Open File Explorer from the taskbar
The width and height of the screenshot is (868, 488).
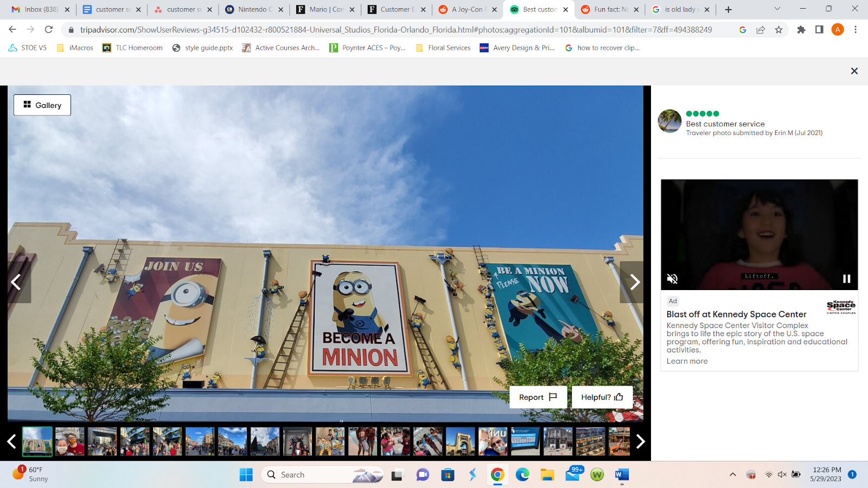pos(547,475)
